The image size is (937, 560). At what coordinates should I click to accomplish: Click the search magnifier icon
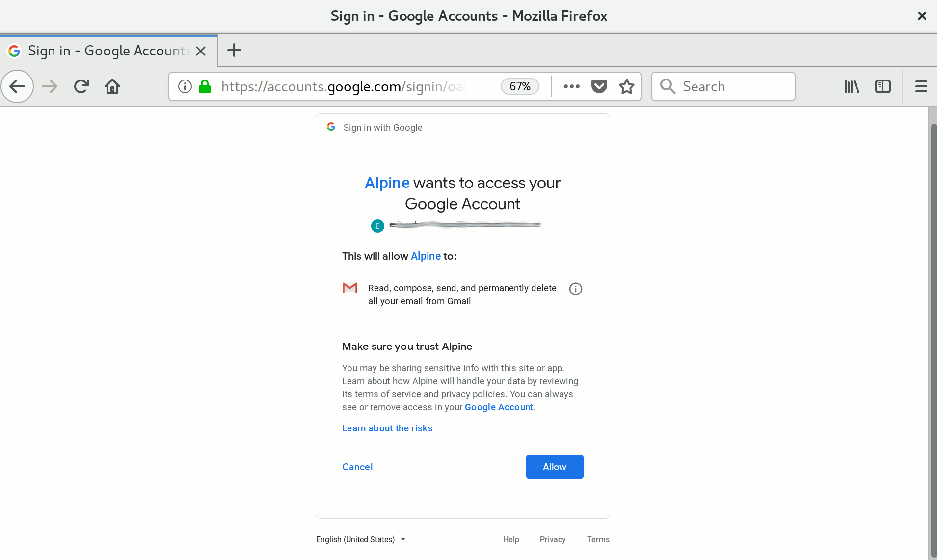pyautogui.click(x=668, y=86)
